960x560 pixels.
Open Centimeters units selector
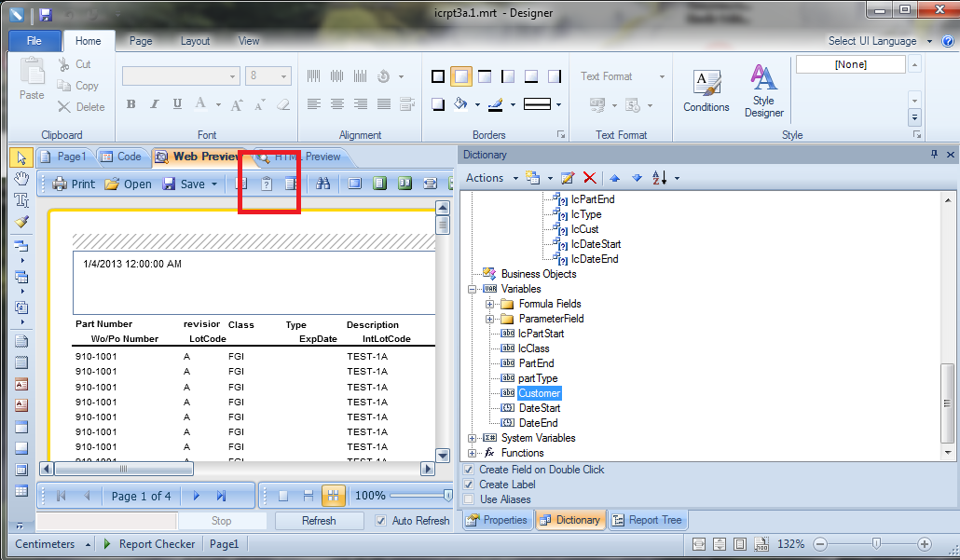tap(52, 544)
